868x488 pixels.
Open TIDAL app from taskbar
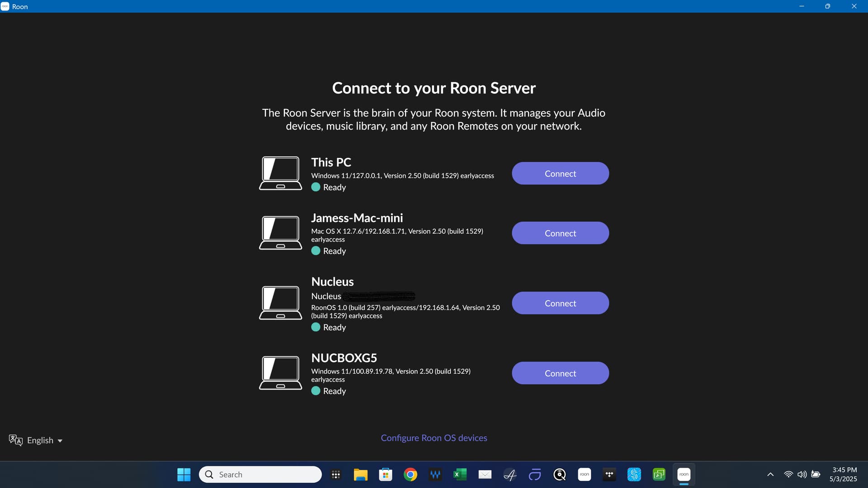[609, 474]
